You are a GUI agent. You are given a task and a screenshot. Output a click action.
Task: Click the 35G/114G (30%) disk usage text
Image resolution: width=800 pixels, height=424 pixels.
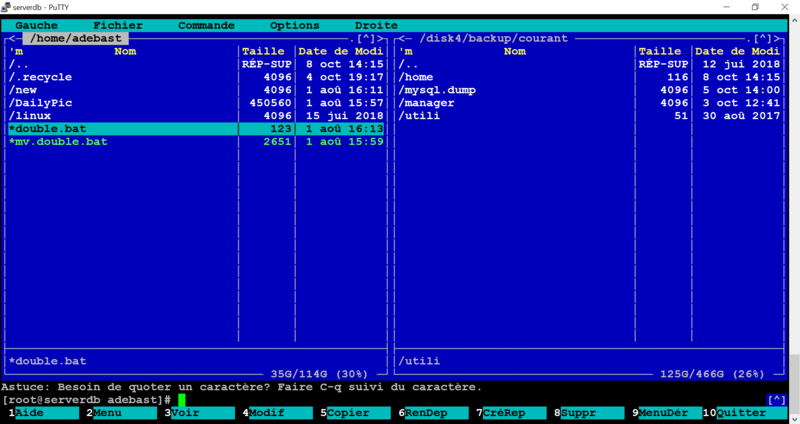tap(319, 375)
